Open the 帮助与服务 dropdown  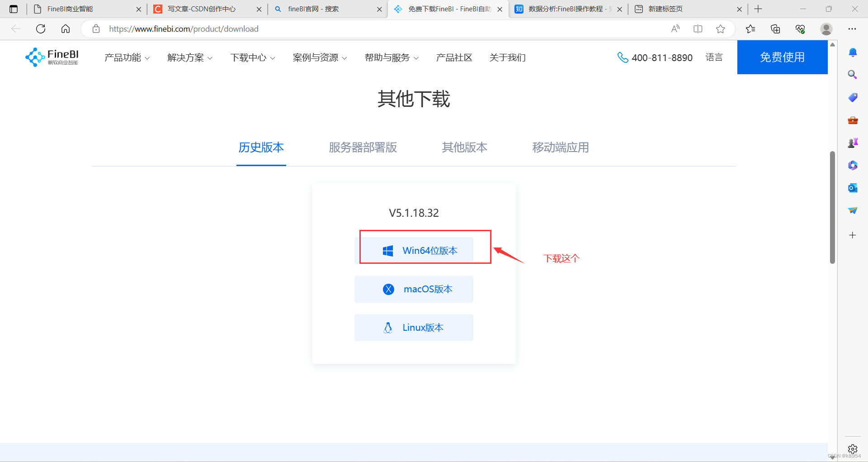click(391, 57)
